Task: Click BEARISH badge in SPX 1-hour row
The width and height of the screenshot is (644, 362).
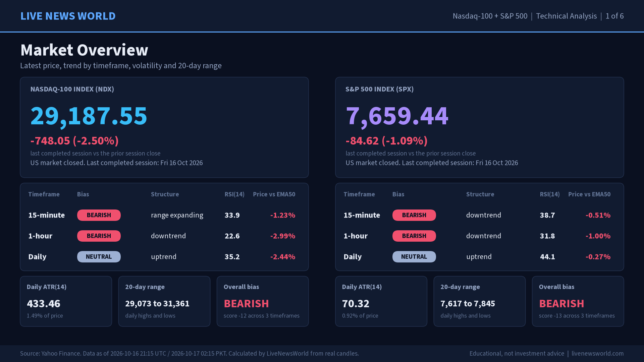Action: 414,236
